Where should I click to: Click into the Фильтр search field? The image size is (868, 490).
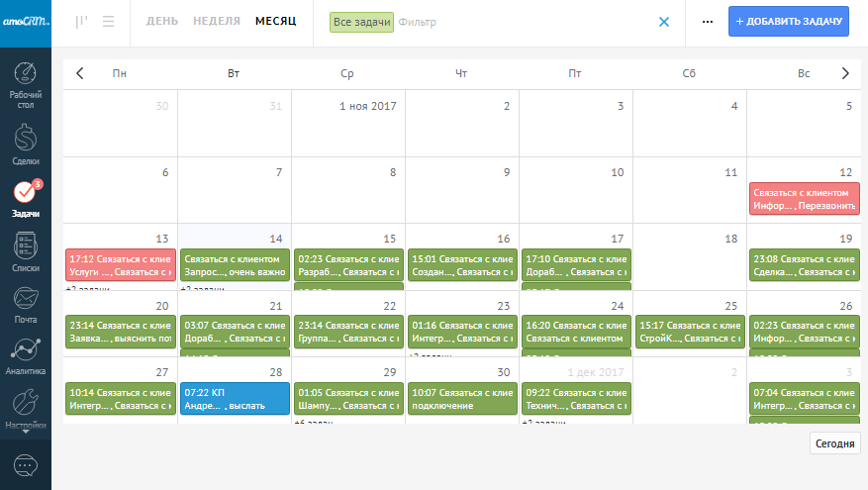(515, 22)
